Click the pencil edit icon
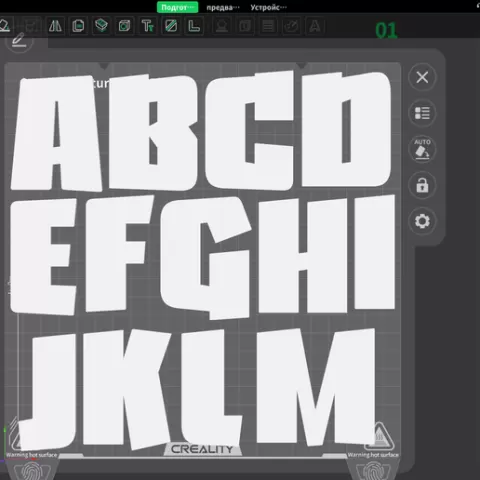 point(19,41)
